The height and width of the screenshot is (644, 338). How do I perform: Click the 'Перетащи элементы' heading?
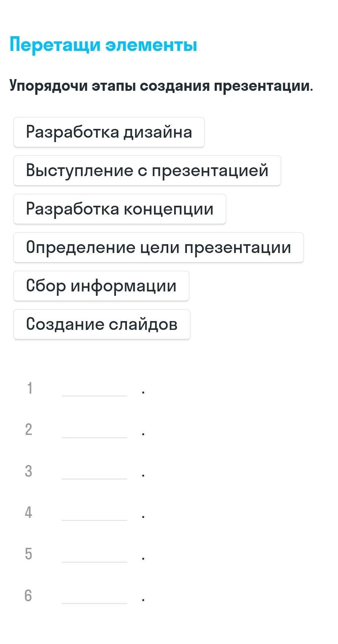(104, 45)
